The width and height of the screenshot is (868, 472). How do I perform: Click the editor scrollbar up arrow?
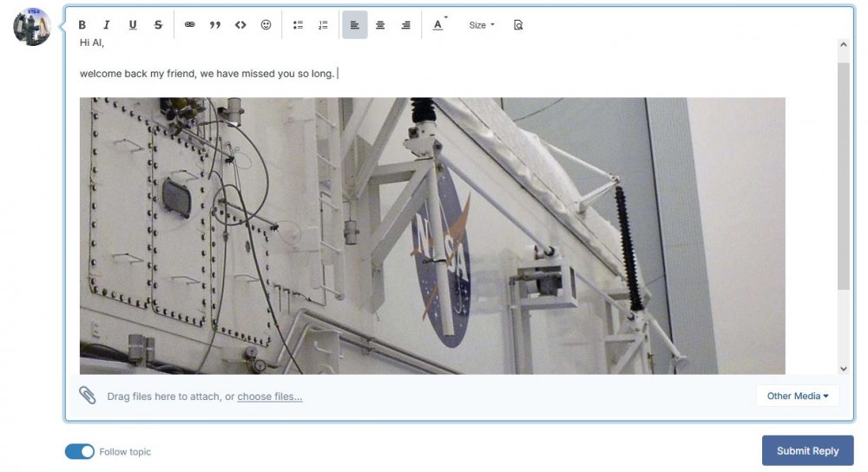tap(843, 44)
